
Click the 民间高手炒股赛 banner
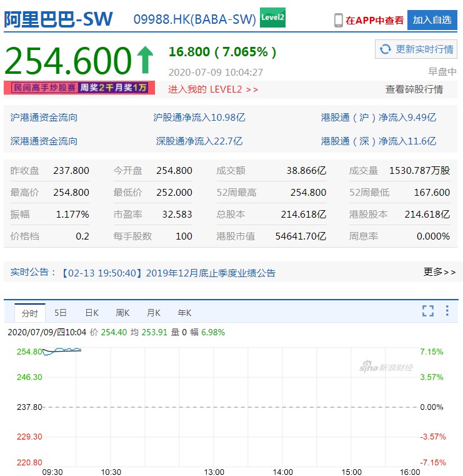click(79, 88)
